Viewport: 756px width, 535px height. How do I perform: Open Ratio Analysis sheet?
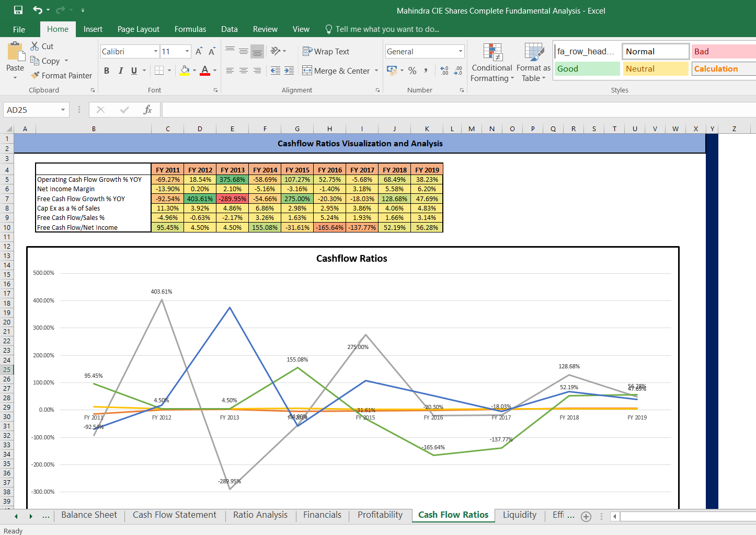260,515
